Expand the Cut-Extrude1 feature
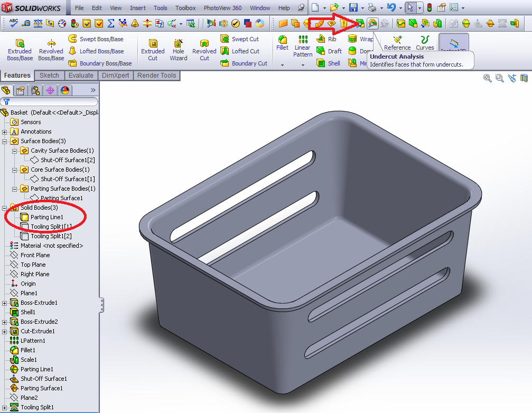This screenshot has width=532, height=413. click(4, 332)
